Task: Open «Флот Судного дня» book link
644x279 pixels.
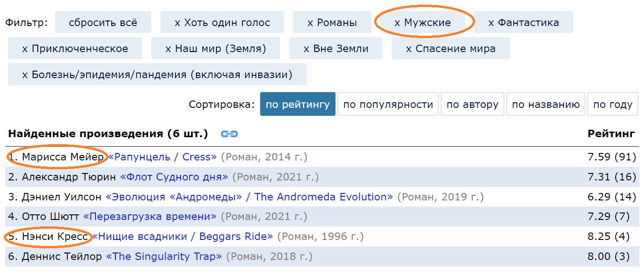Action: point(174,177)
